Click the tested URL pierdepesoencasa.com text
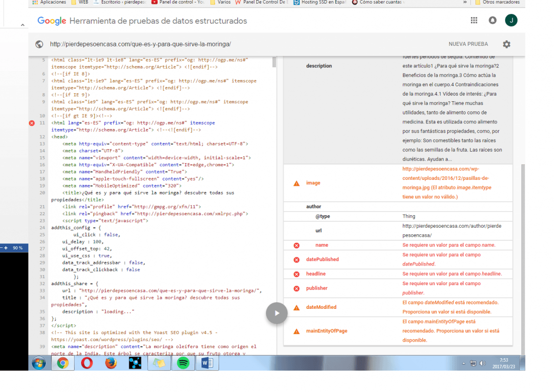Screen dimensions: 554x392 click(x=141, y=44)
